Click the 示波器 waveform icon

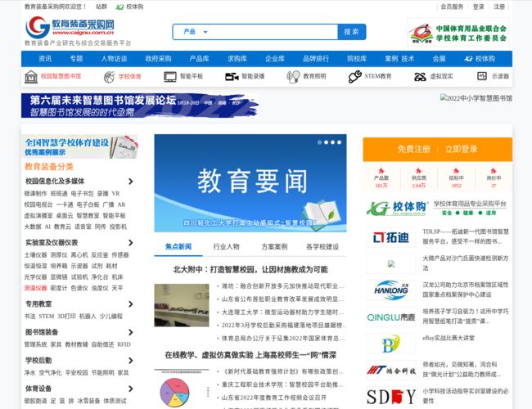point(482,76)
